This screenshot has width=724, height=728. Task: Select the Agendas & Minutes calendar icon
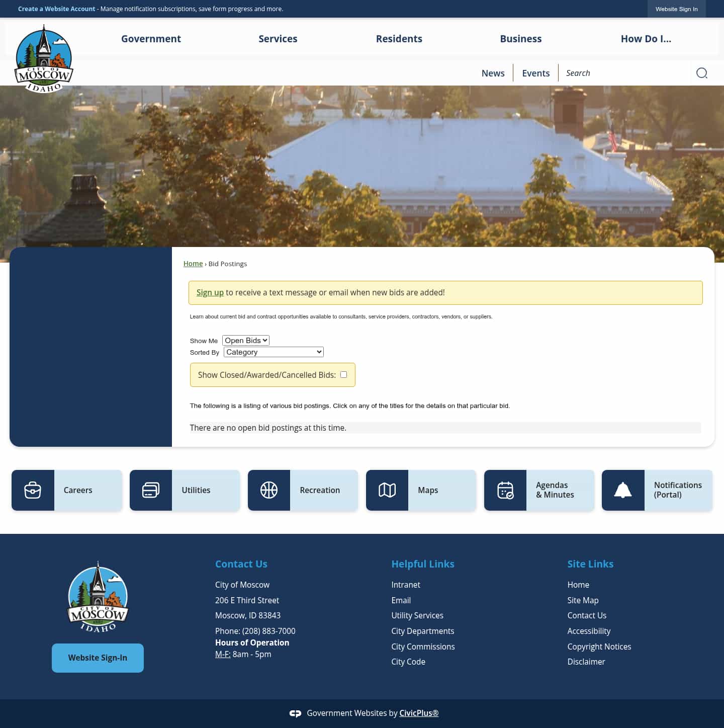pos(506,490)
